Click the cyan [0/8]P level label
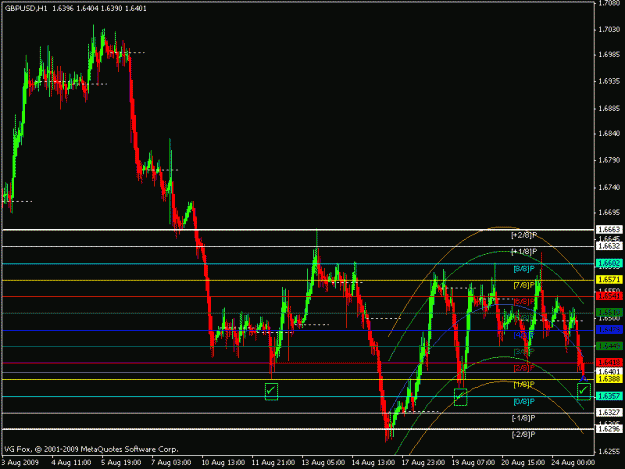 coord(524,402)
